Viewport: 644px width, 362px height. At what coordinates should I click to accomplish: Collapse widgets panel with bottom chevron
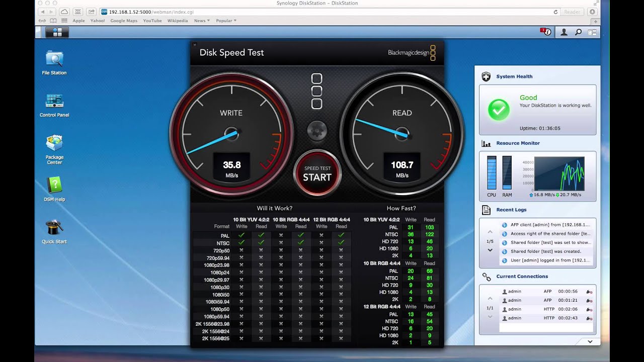[590, 342]
